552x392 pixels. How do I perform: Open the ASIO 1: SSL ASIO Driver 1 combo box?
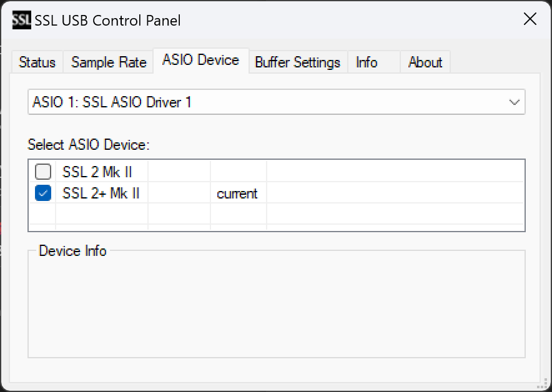point(277,102)
